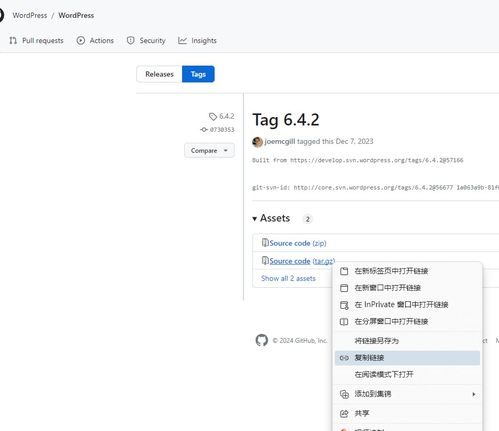The image size is (499, 431).
Task: Click the Pull requests branch icon
Action: point(13,41)
